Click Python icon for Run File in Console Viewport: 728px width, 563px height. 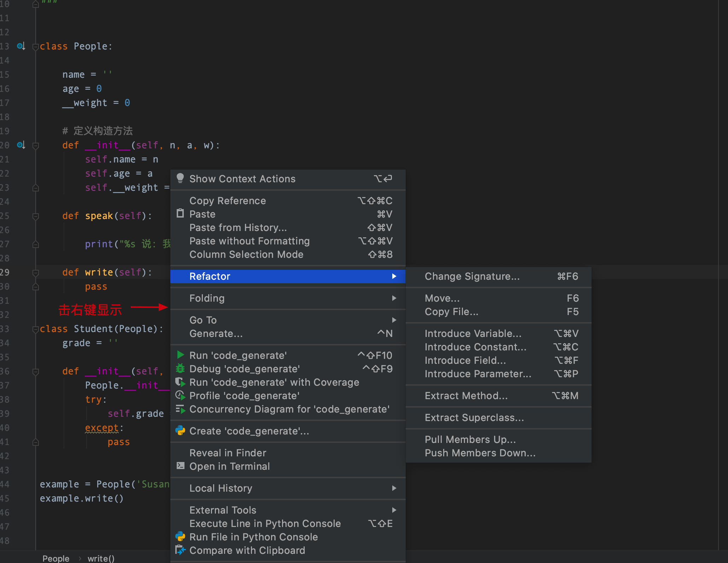point(180,537)
